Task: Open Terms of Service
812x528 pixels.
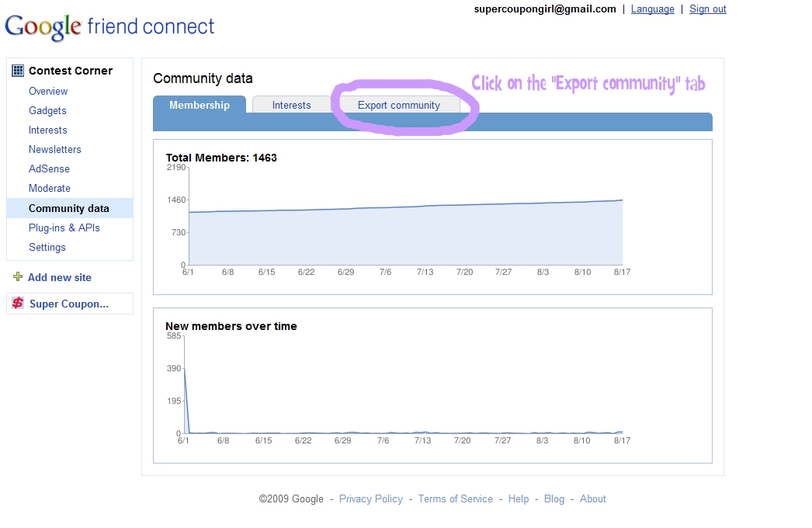Action: tap(455, 498)
